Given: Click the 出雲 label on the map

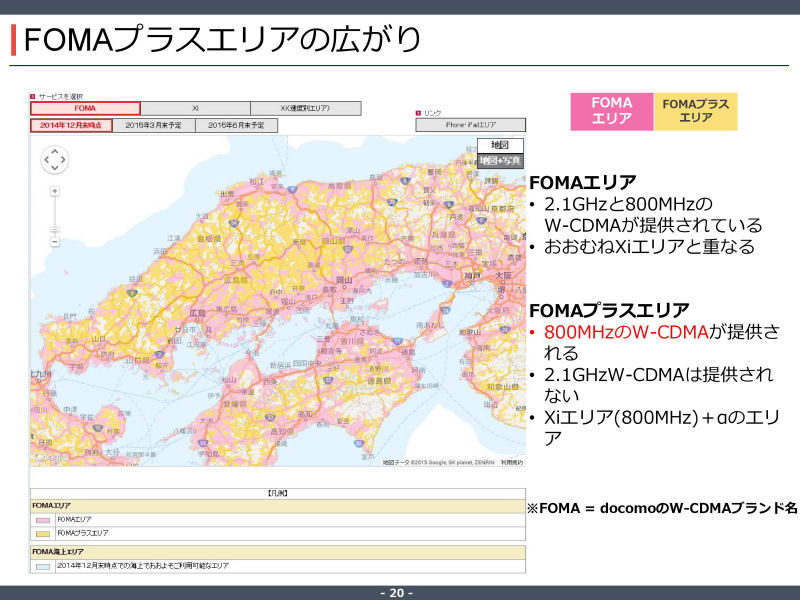Looking at the screenshot, I should 227,194.
